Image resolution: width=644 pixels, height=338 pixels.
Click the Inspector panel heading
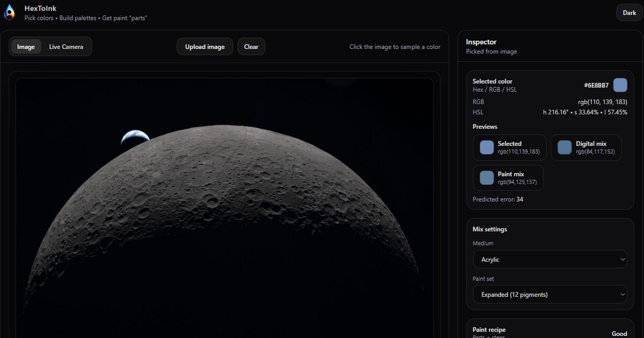click(x=481, y=42)
